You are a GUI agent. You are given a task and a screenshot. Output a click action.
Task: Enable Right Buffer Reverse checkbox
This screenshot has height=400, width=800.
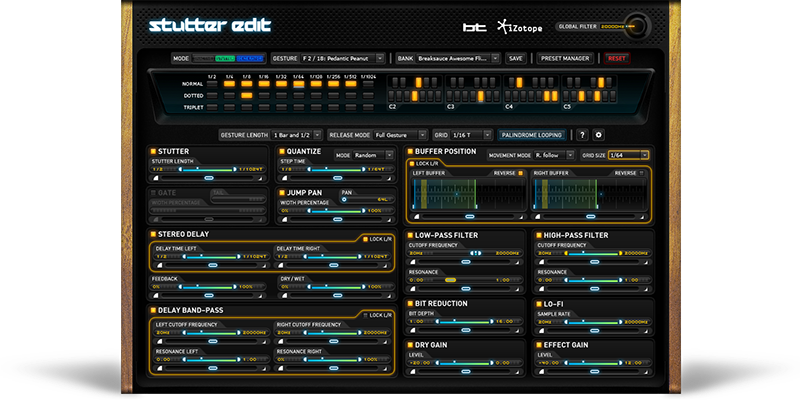pyautogui.click(x=642, y=173)
